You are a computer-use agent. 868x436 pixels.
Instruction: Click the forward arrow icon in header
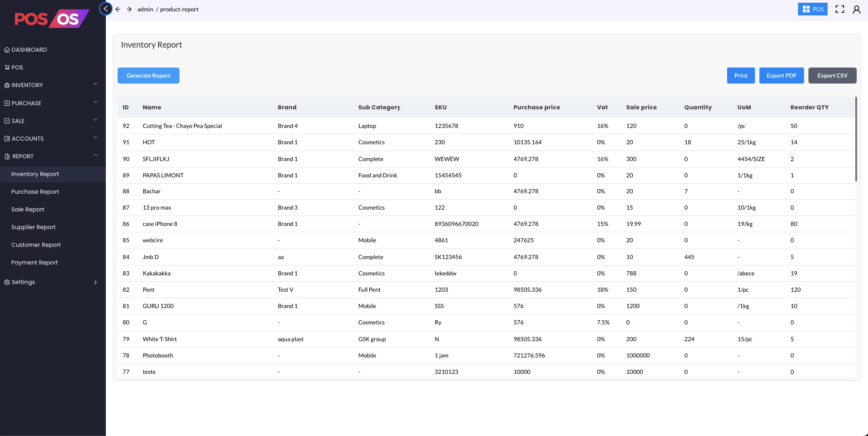(129, 9)
